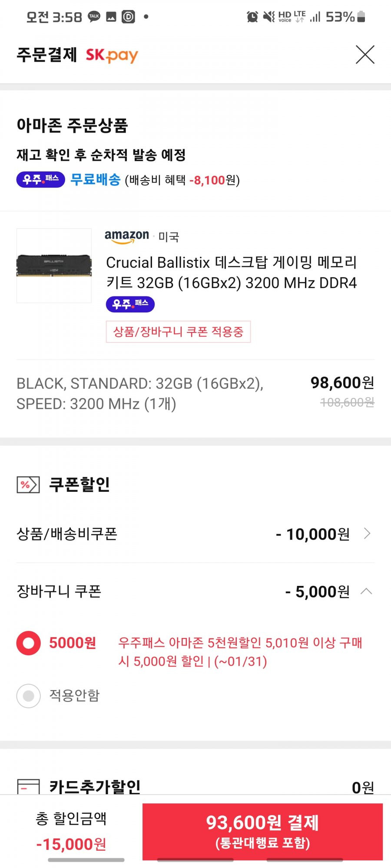The width and height of the screenshot is (391, 868).
Task: Tap the Amazon logo above product name
Action: pos(127,237)
